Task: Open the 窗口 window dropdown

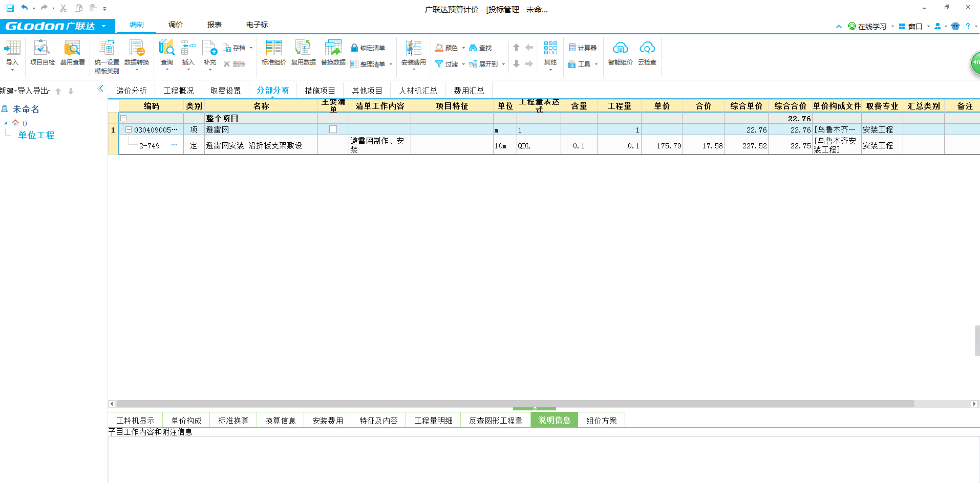Action: (x=928, y=27)
